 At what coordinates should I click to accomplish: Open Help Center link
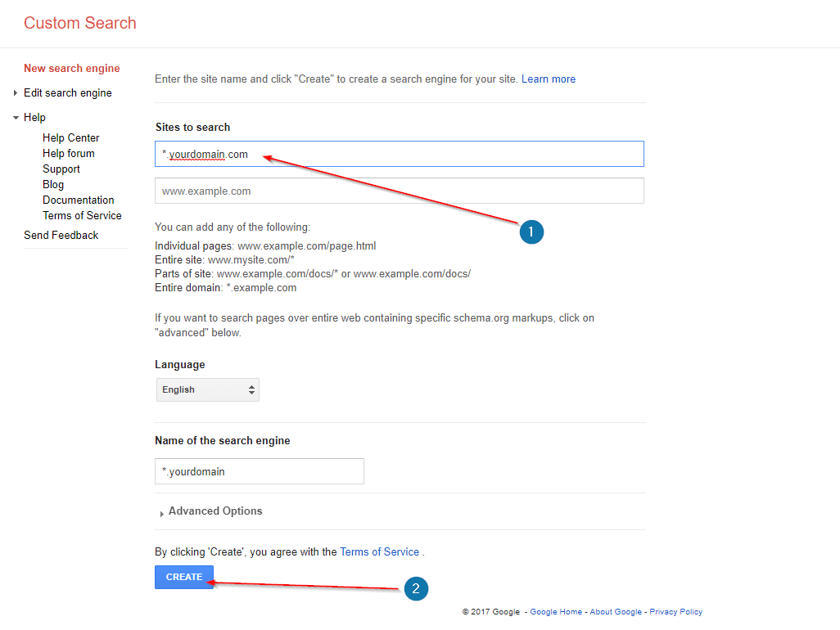pos(70,138)
